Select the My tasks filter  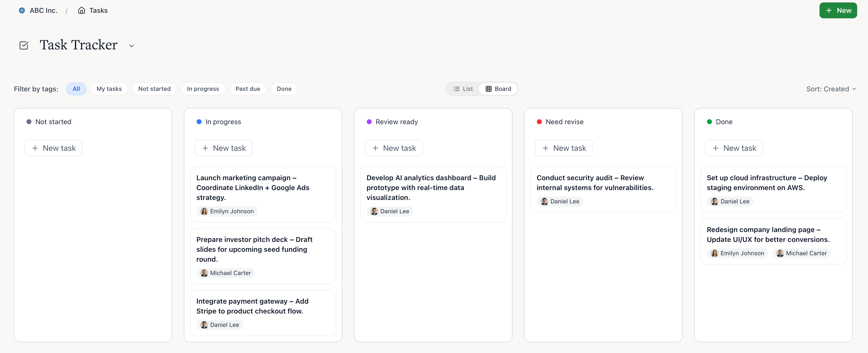(109, 89)
